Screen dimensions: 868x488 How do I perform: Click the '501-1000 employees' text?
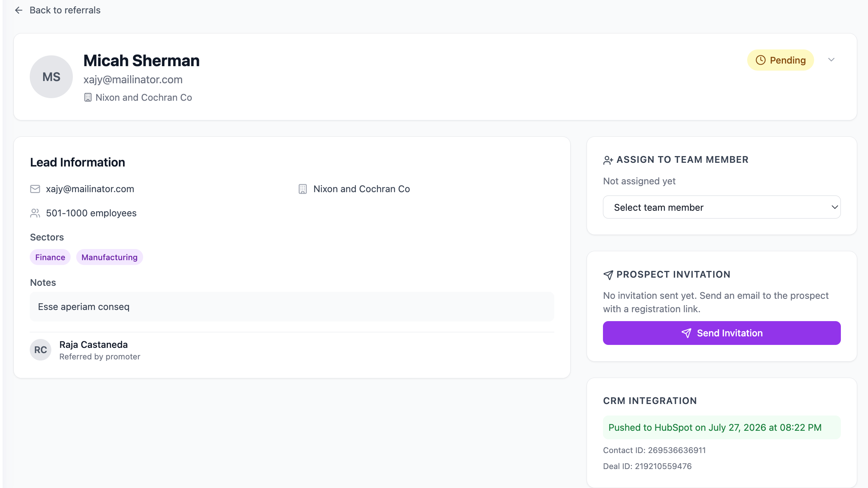(91, 213)
